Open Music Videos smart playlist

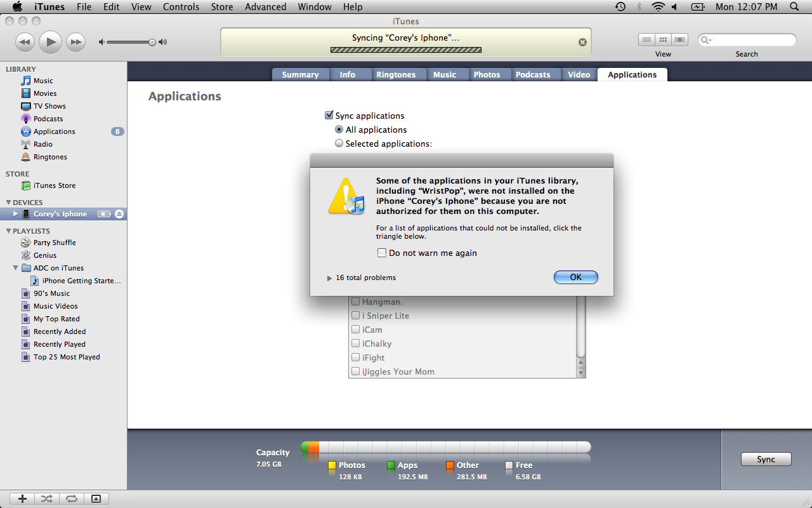[56, 306]
